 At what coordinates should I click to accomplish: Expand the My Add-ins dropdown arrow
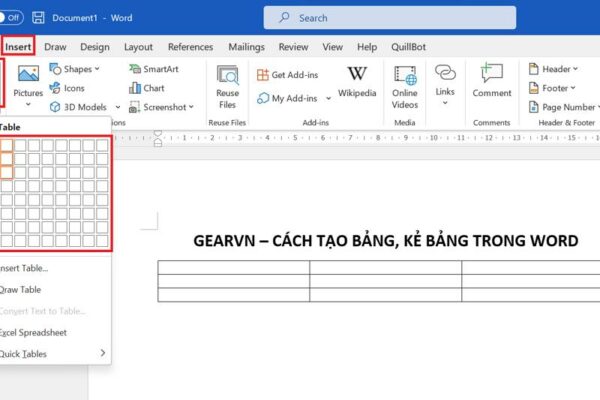click(x=328, y=98)
